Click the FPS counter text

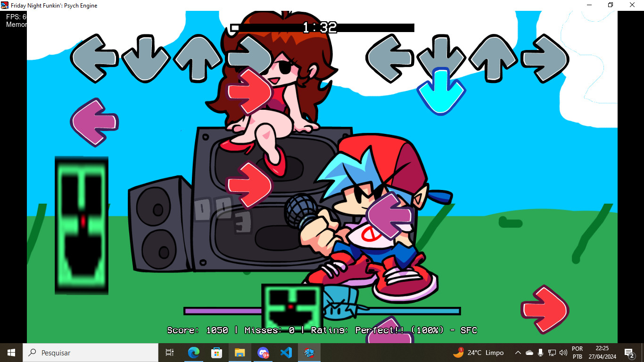click(x=17, y=17)
